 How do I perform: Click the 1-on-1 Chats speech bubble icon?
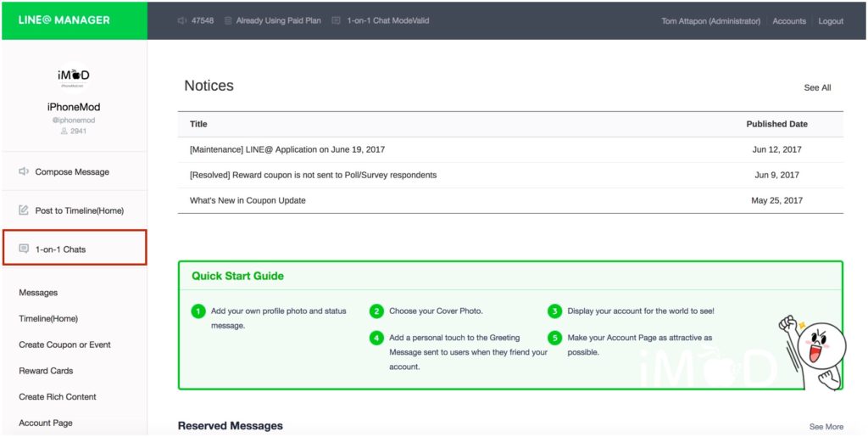(x=24, y=249)
